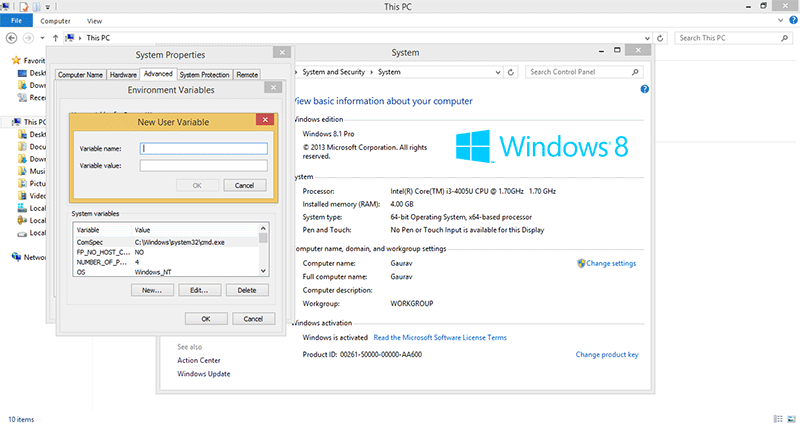Click New... under System variables
Image resolution: width=800 pixels, height=426 pixels.
click(x=152, y=290)
